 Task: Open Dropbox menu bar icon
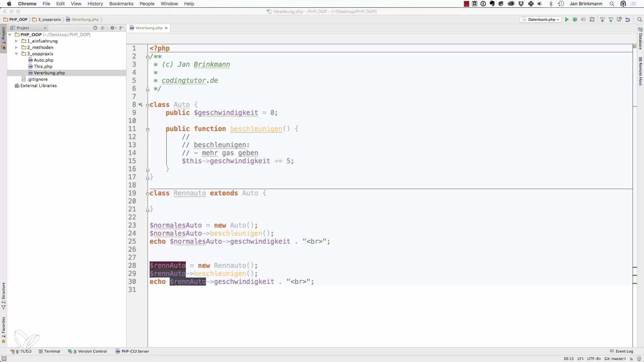point(521,4)
